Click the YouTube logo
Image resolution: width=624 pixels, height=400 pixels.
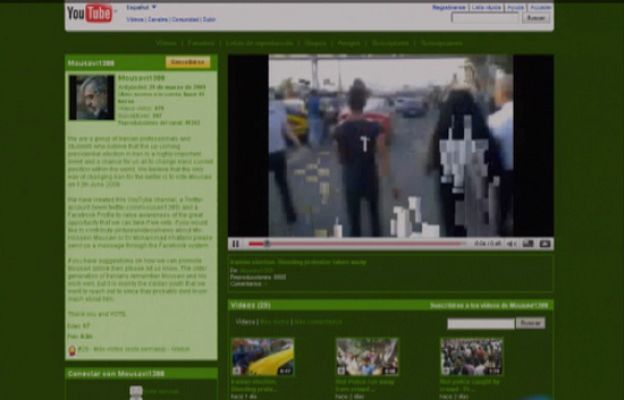click(90, 13)
